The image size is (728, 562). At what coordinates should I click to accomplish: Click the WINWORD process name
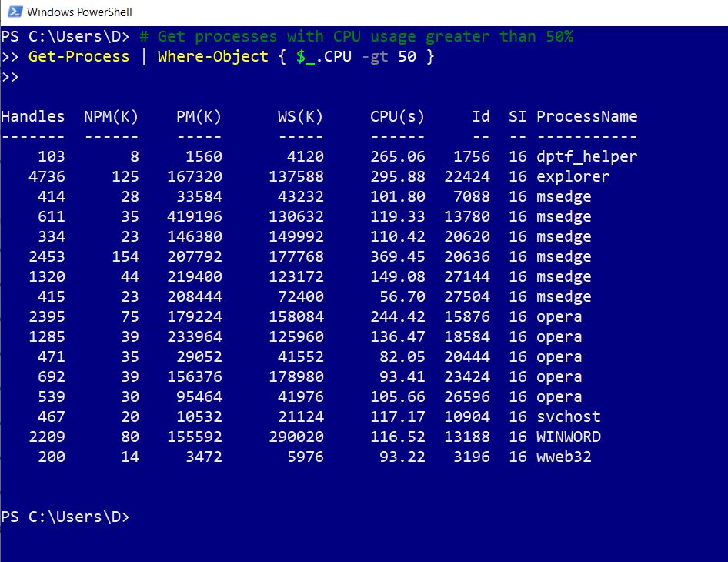pyautogui.click(x=568, y=437)
